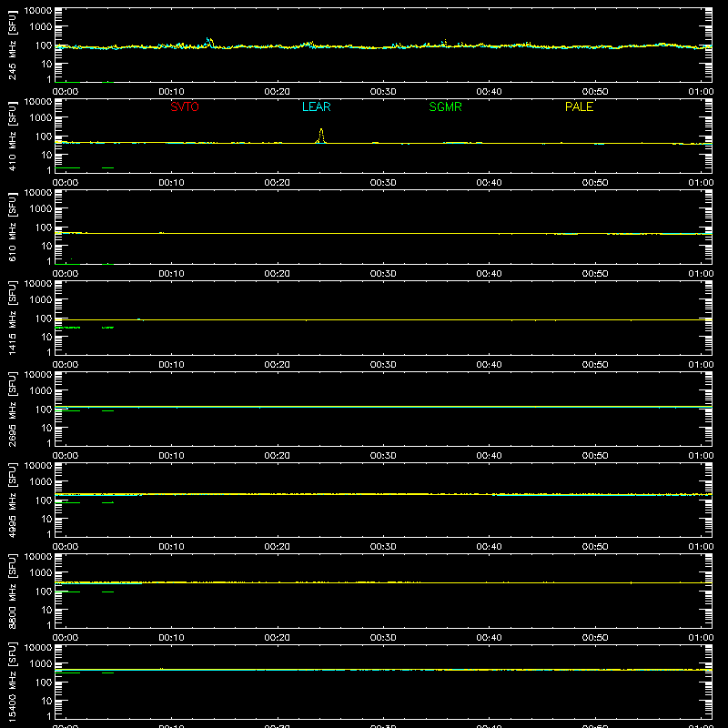Click the 10000 value on 245 MHz axis
728x728 pixels.
(38, 11)
